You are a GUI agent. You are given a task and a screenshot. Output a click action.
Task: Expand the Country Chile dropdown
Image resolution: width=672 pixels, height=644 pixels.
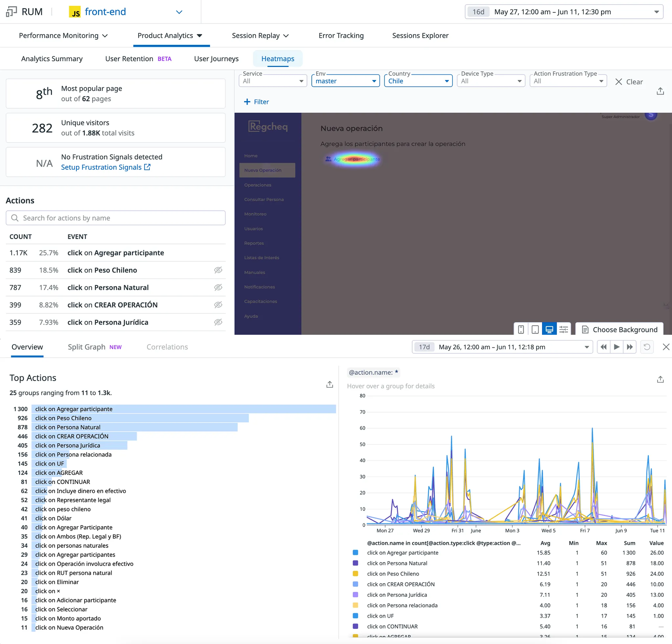[418, 81]
